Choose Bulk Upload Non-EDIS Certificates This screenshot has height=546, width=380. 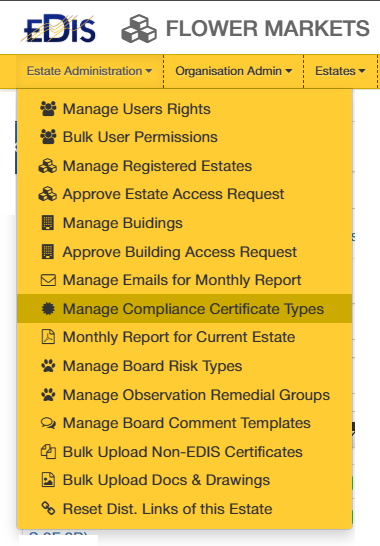[185, 452]
